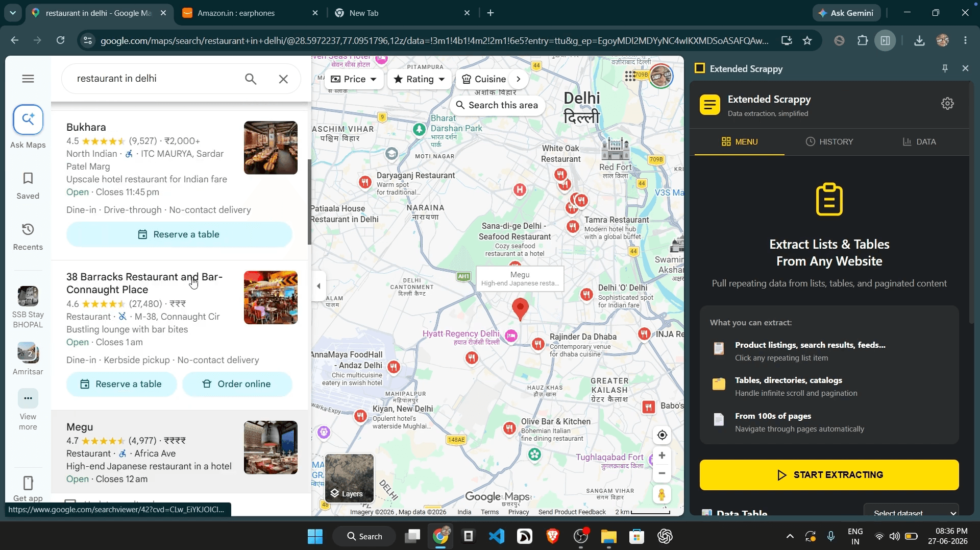Select Bukhara listing title

pyautogui.click(x=86, y=127)
